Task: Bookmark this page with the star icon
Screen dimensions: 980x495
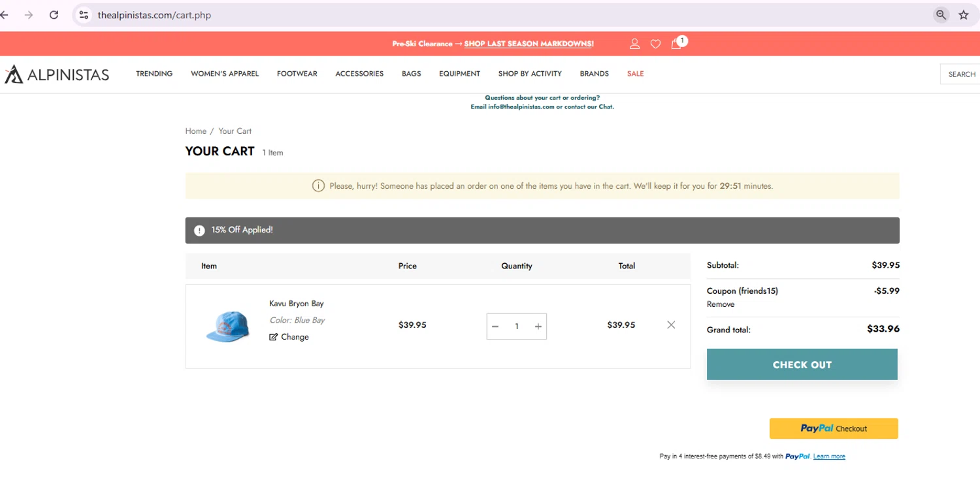Action: tap(964, 14)
